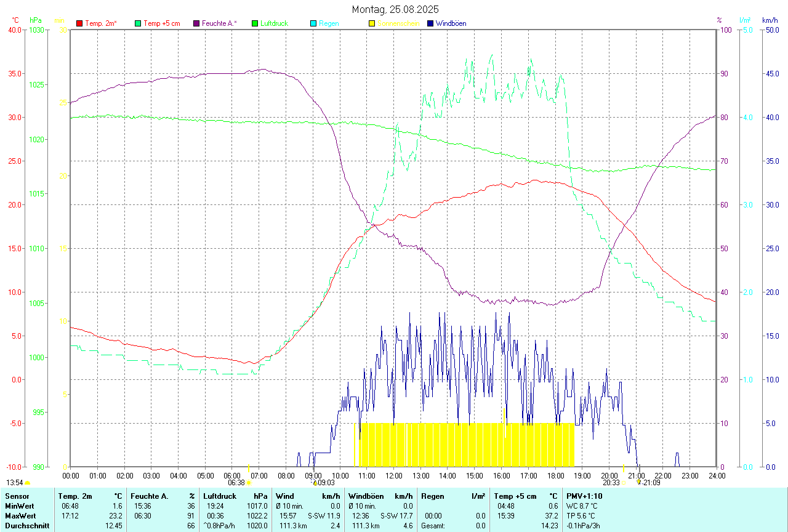Click the dark blue Windböen legend square
The image size is (788, 532).
(430, 23)
